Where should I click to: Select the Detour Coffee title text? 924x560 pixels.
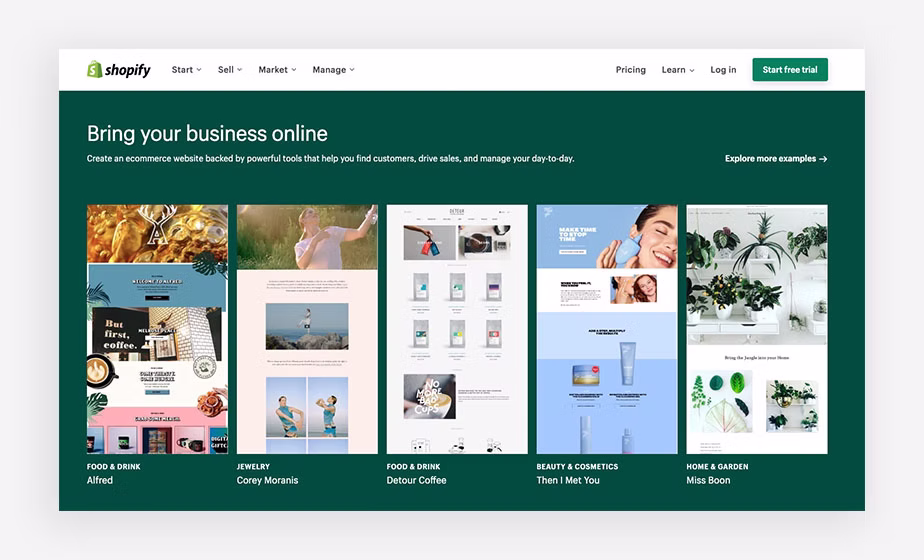(416, 481)
